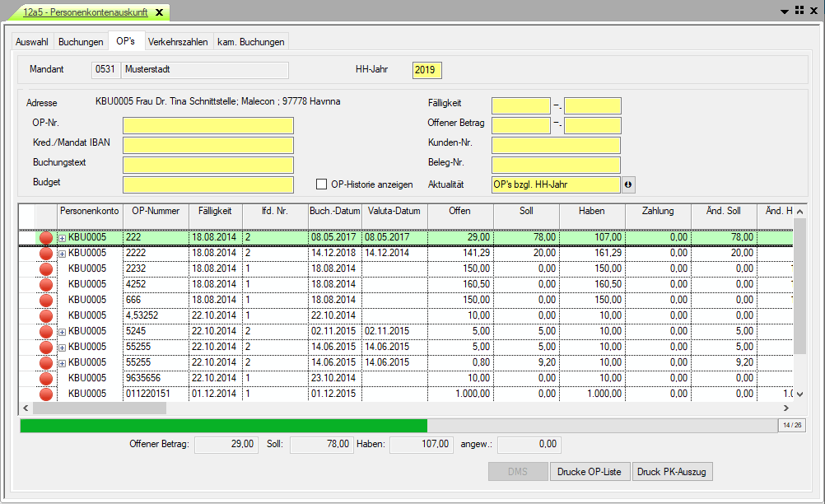Click the window grid layout icon

(x=799, y=11)
